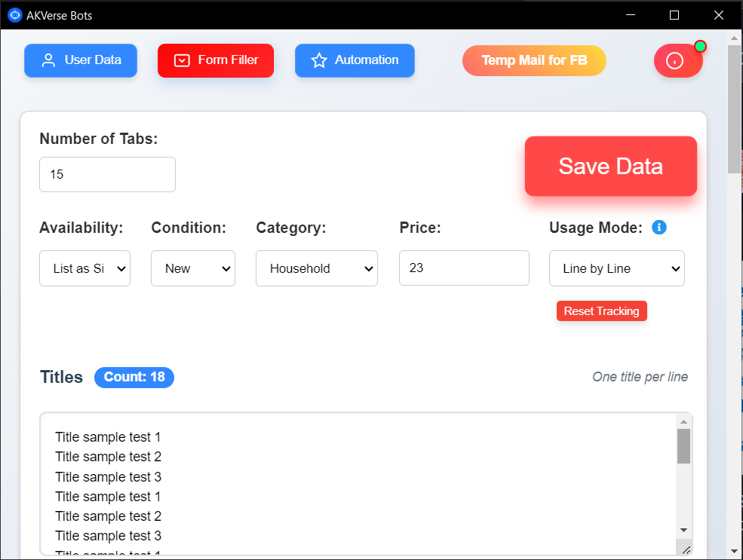Click the window scrollbar up arrow

734,38
